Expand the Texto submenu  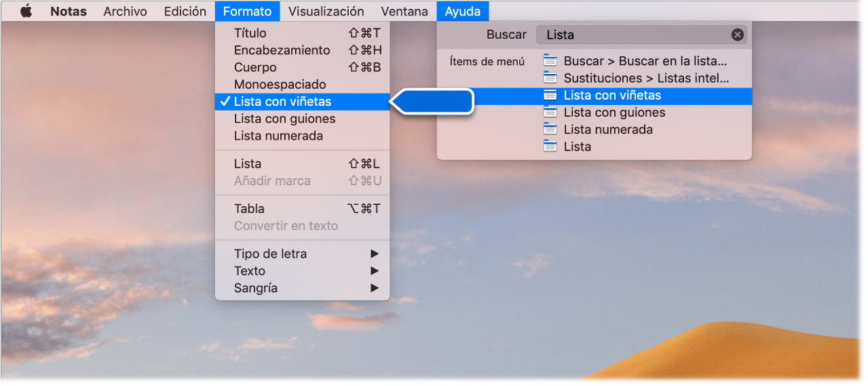pyautogui.click(x=303, y=271)
